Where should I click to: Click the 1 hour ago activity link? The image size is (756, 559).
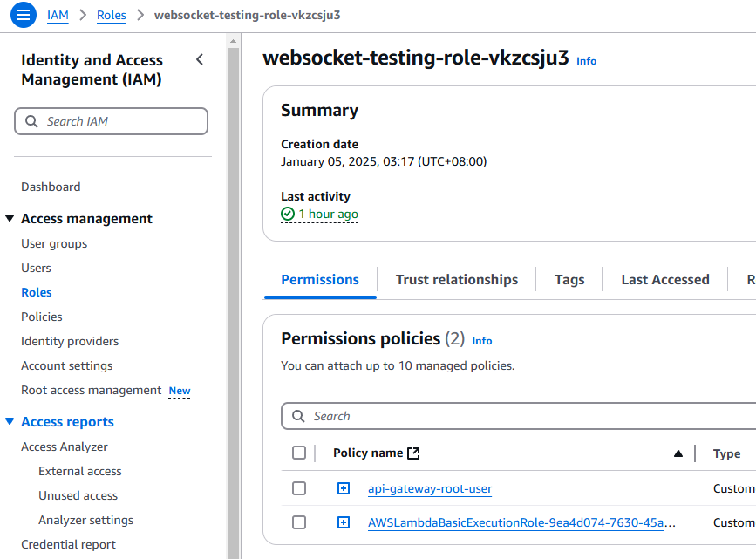click(329, 214)
